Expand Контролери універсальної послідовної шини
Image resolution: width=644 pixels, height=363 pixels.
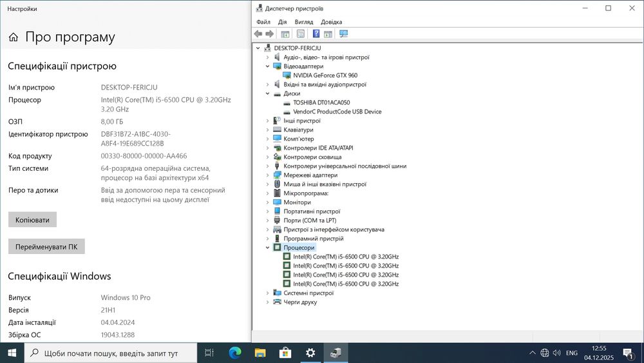pyautogui.click(x=267, y=166)
